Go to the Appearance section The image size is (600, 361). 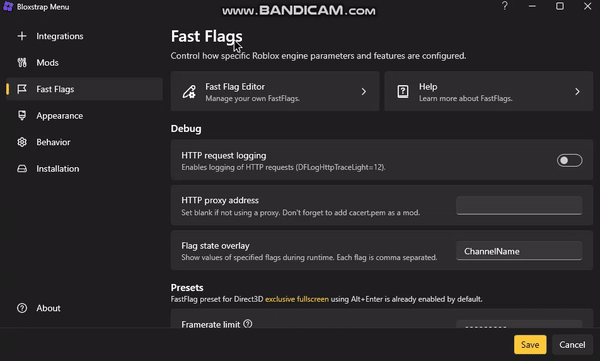click(84, 115)
